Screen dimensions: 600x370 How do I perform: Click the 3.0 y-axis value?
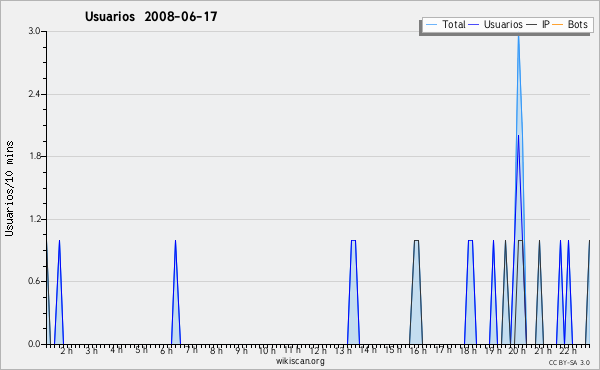point(34,31)
